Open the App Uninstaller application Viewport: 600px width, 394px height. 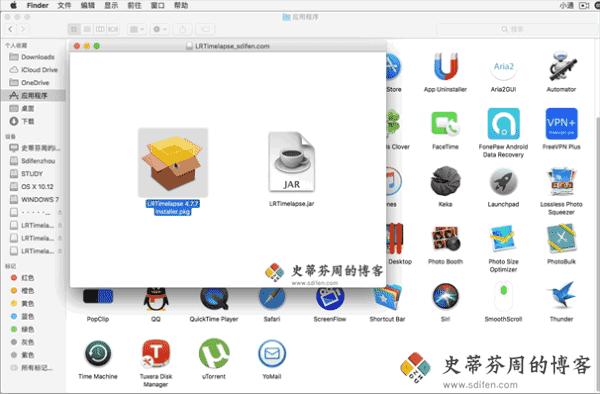click(x=445, y=67)
